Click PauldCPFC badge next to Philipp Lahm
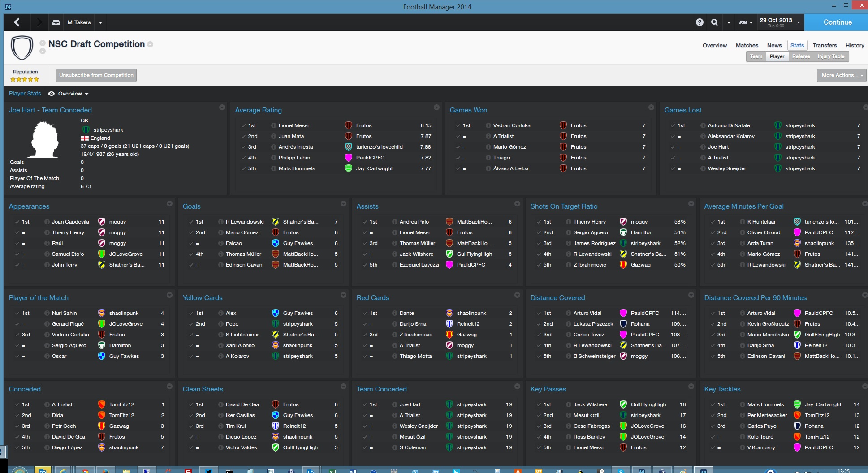This screenshot has height=473, width=868. click(348, 158)
